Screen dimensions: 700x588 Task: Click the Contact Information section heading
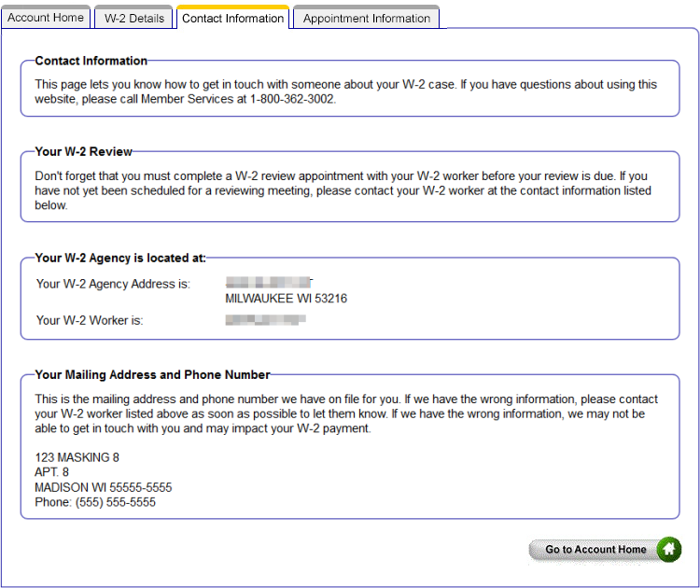coord(91,61)
